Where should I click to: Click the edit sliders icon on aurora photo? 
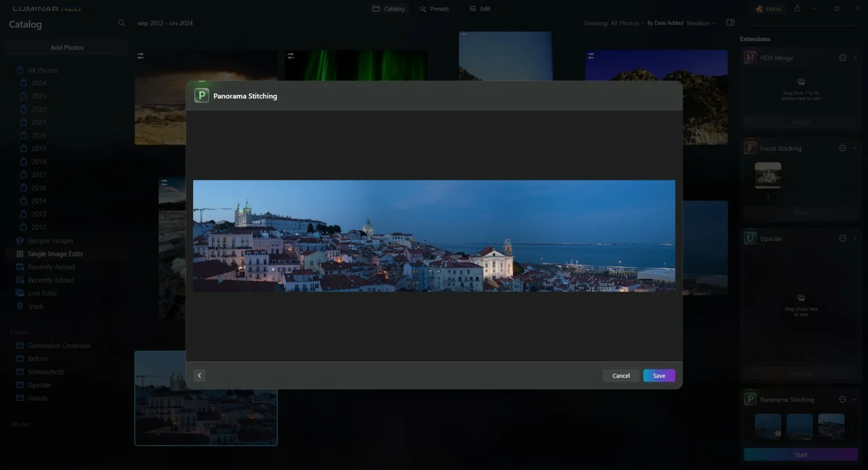291,56
